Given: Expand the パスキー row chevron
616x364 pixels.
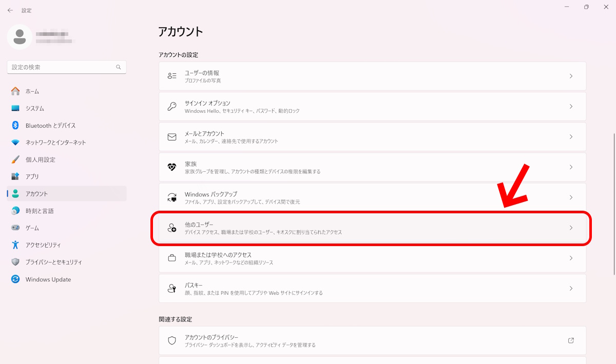Looking at the screenshot, I should pos(571,289).
